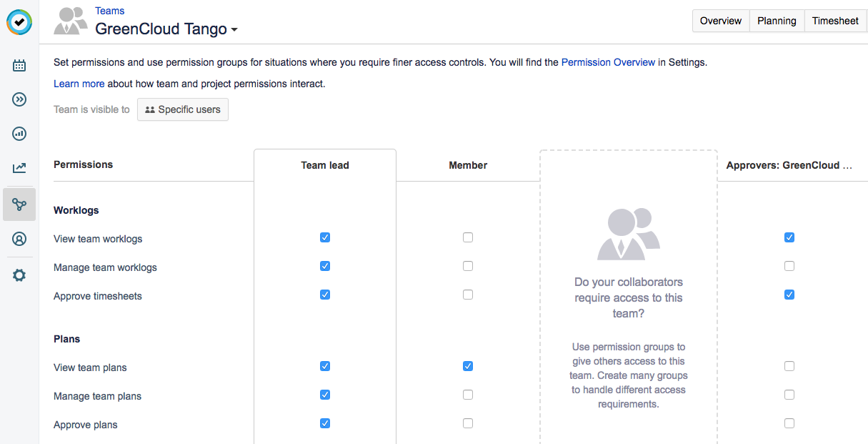Select the Overview tab

[720, 21]
